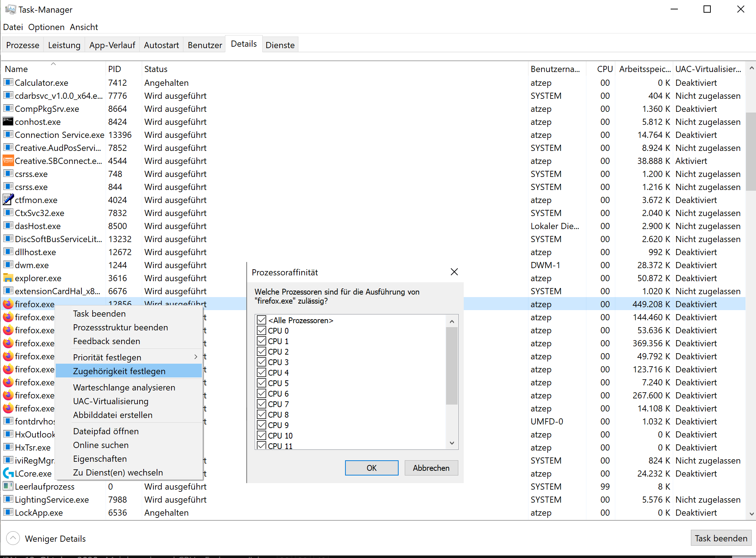Click the ctfmon.exe process icon
The height and width of the screenshot is (558, 756).
(x=9, y=200)
